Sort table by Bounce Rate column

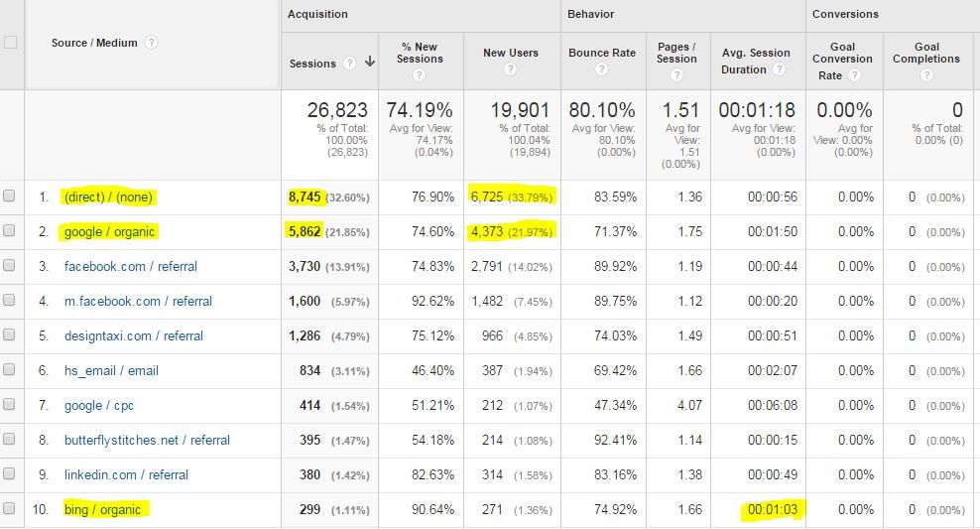tap(601, 53)
